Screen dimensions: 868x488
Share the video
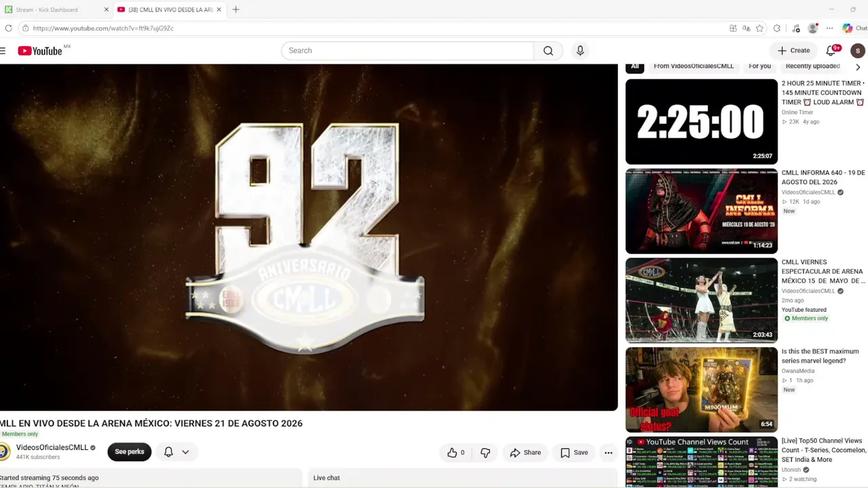[526, 453]
